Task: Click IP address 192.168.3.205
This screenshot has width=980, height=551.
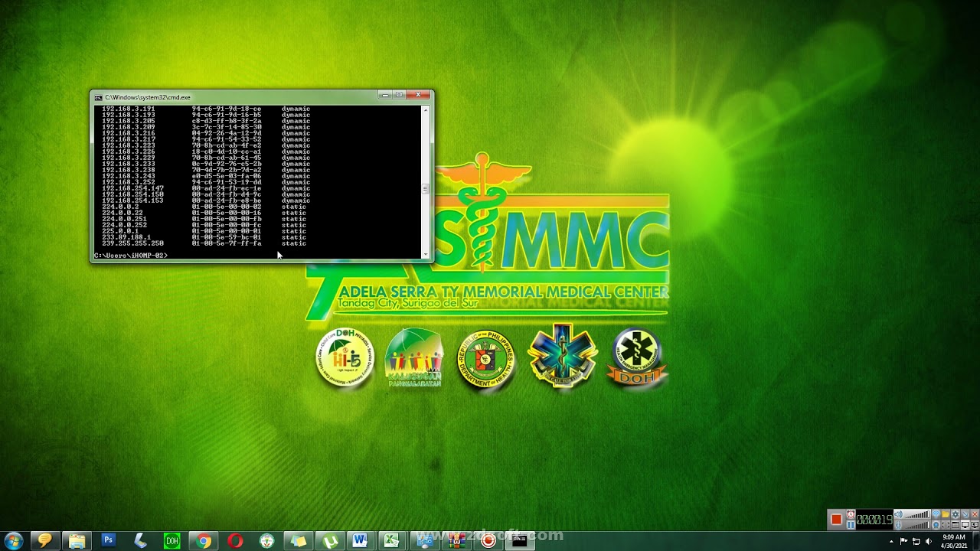Action: click(x=129, y=121)
